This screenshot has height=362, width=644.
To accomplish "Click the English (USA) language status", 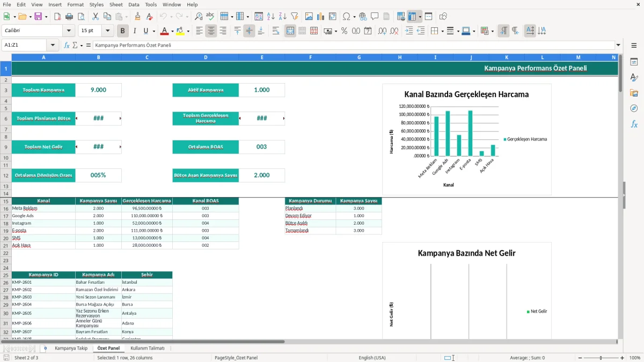I will coord(372,358).
